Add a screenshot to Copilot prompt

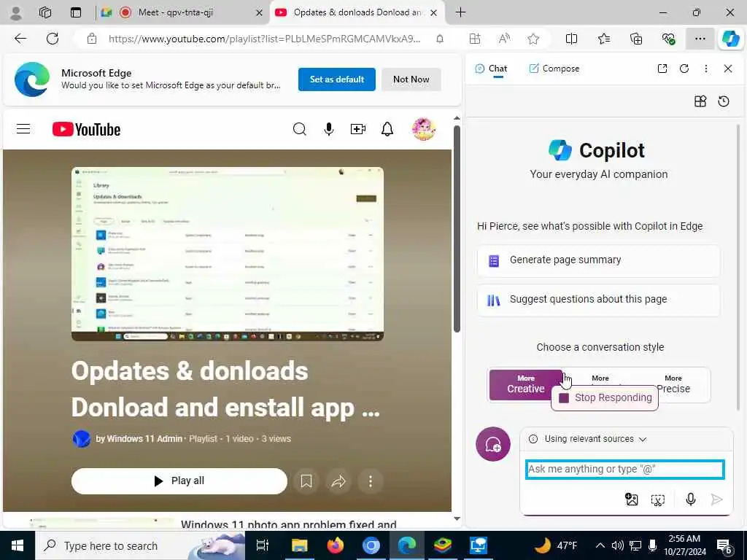(x=658, y=499)
